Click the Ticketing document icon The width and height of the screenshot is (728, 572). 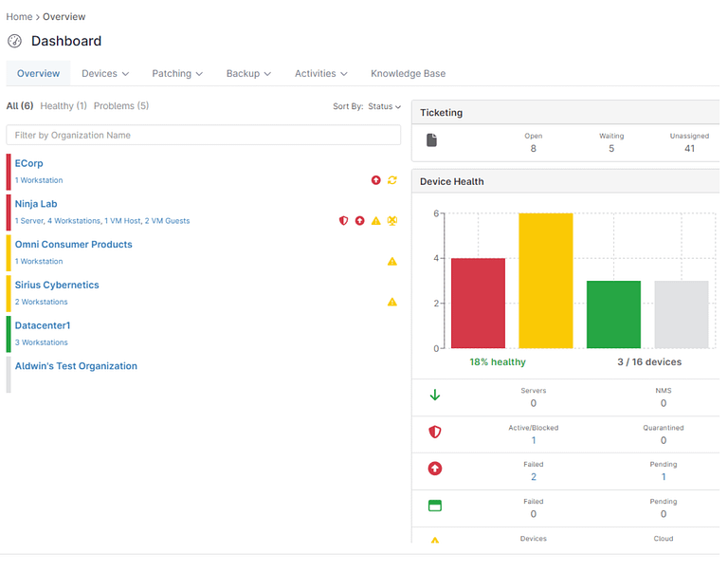click(x=432, y=140)
